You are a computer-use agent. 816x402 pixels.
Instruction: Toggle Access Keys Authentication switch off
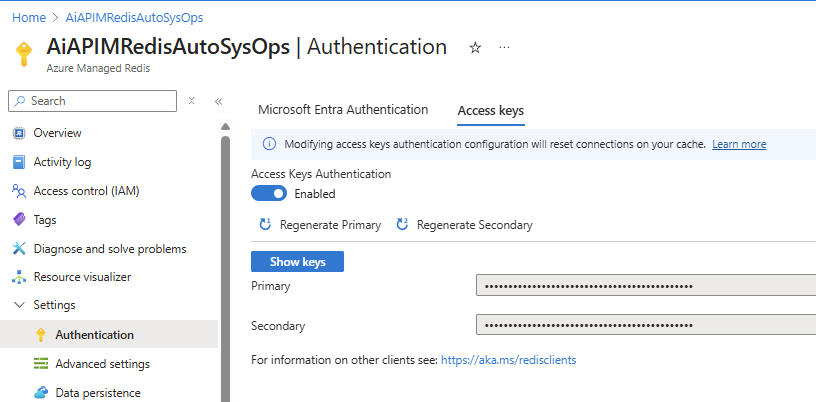tap(269, 194)
